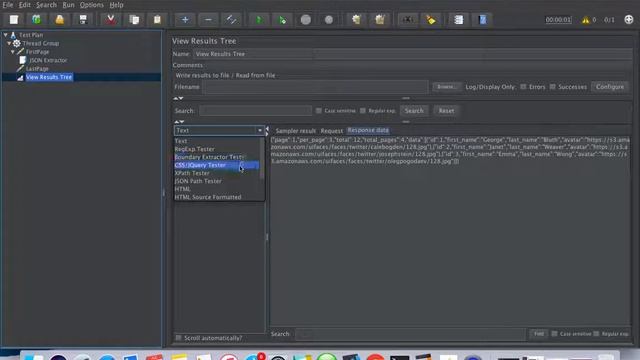The image size is (640, 360).
Task: Collapse the FirstPage tree node
Action: click(13, 52)
